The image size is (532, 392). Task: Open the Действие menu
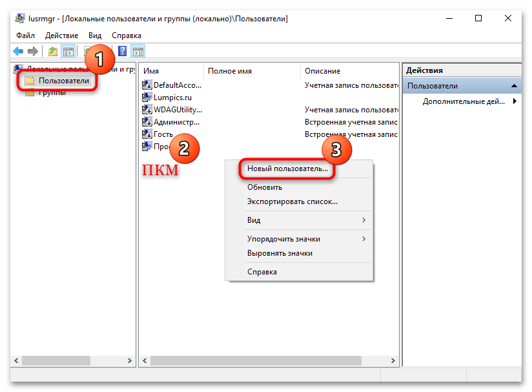pyautogui.click(x=62, y=36)
